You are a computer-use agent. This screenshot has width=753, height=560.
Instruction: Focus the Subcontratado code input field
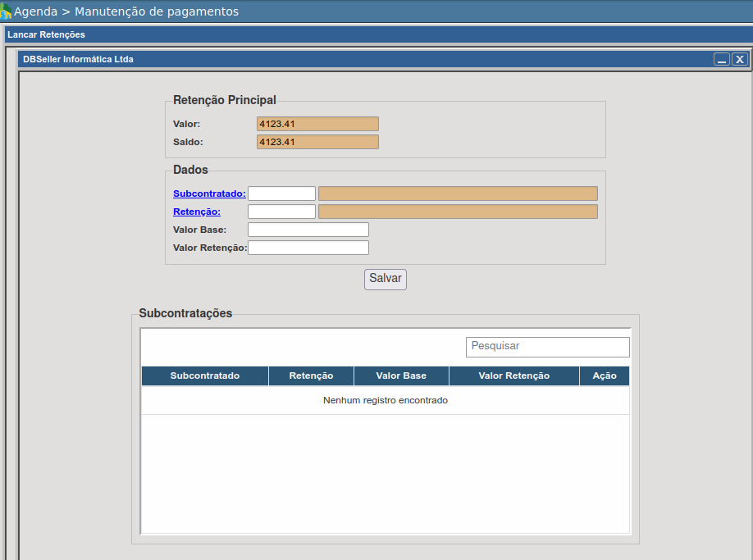tap(281, 193)
